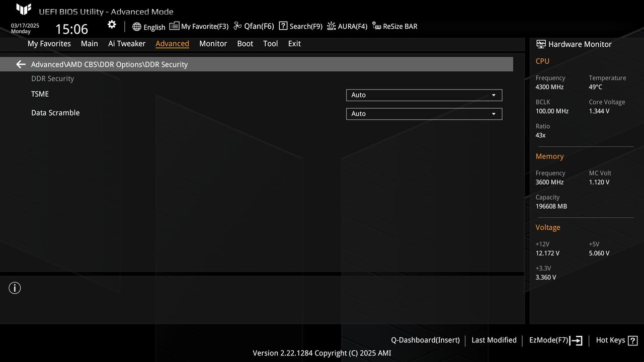
Task: Click MC Volt value 1.120 V
Action: pyautogui.click(x=599, y=182)
